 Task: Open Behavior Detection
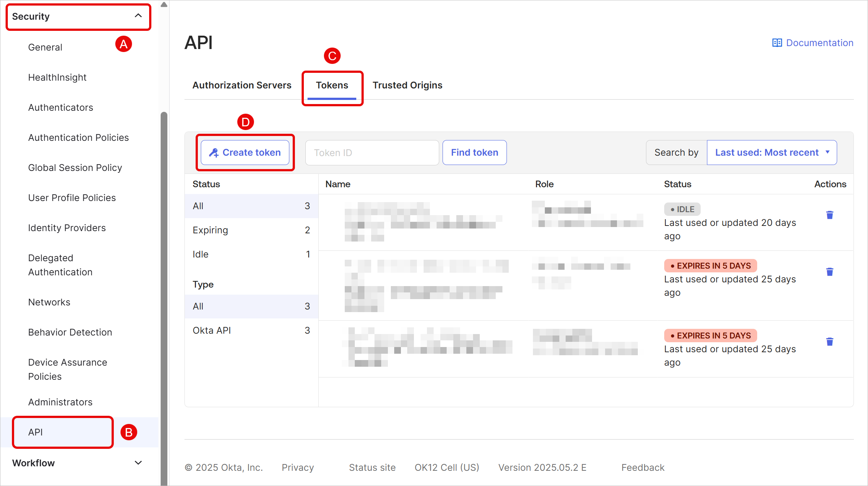pyautogui.click(x=70, y=332)
